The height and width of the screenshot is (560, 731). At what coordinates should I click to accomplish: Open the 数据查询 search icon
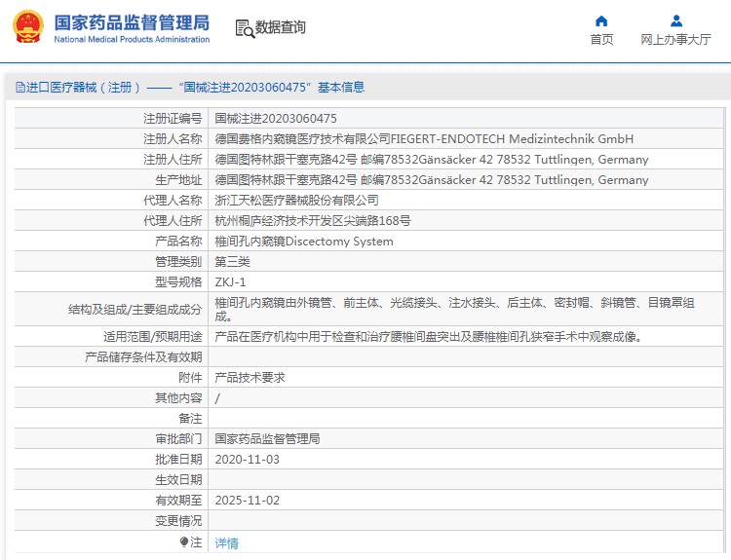point(245,28)
